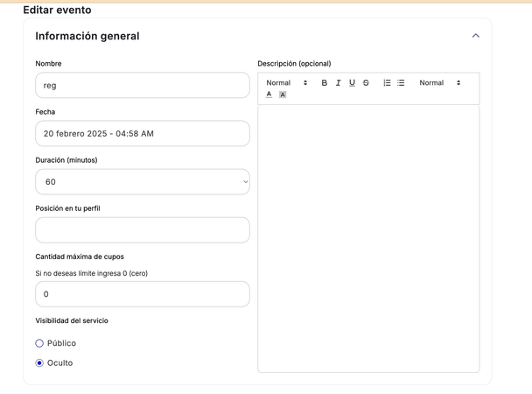Click inside the Descripción text area

click(368, 239)
